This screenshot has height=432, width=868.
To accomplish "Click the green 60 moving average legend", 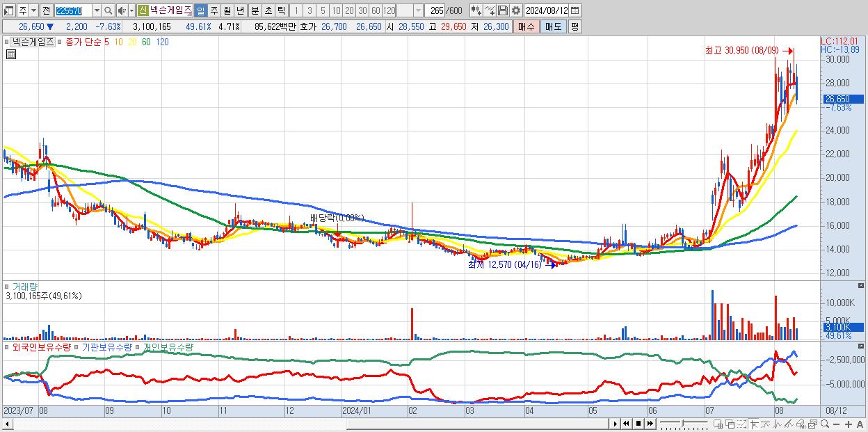I will point(145,42).
